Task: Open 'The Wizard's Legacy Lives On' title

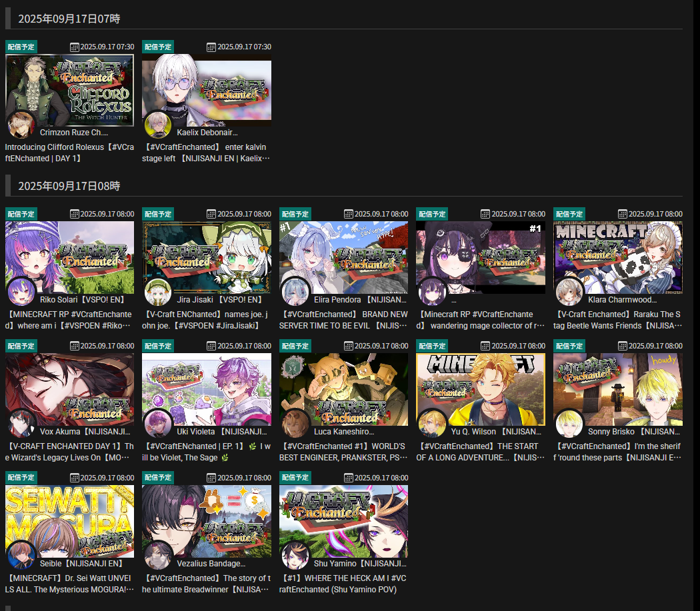Action: [x=69, y=452]
